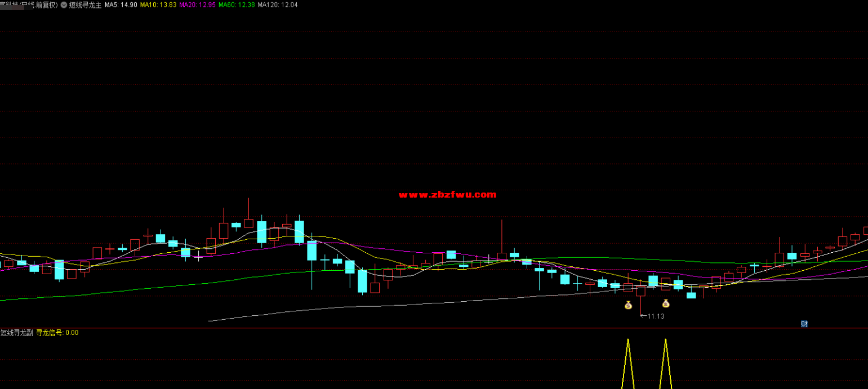Click the red divider above the sub-indicator pane

coord(434,328)
